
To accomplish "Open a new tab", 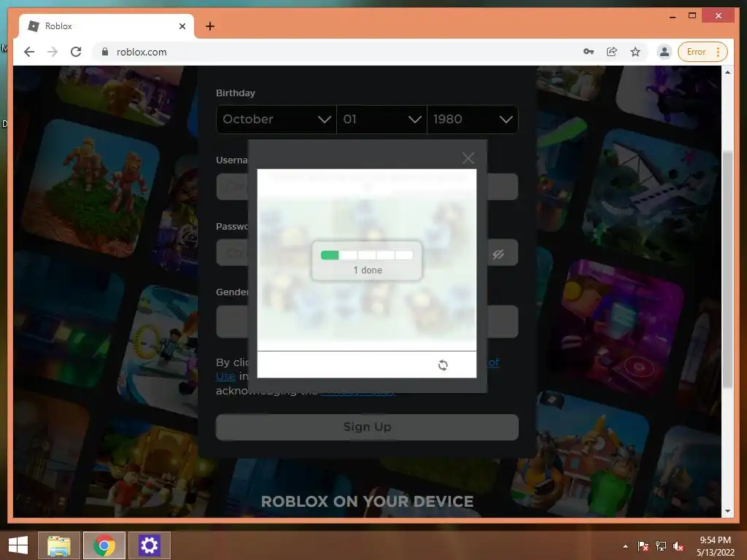I will pos(210,26).
